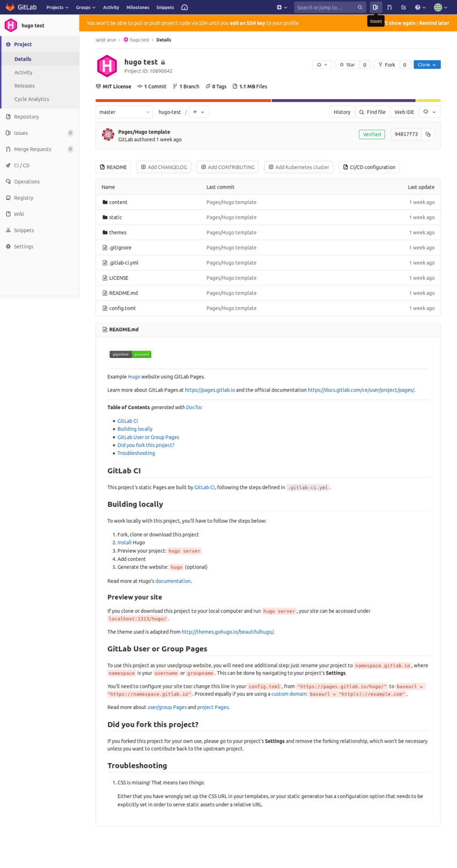457x868 pixels.
Task: Expand the Clone dropdown
Action: 427,65
